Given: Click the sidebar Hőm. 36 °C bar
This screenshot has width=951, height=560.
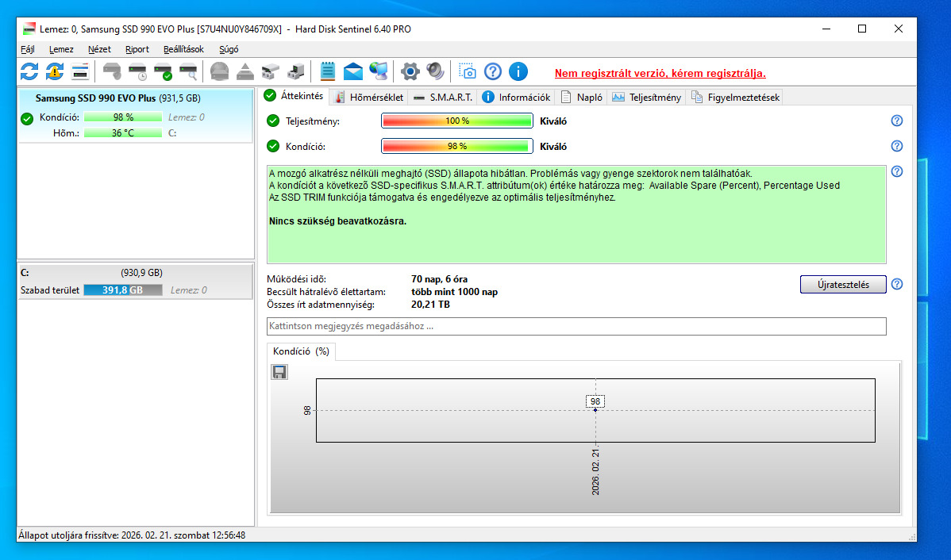Looking at the screenshot, I should click(123, 132).
